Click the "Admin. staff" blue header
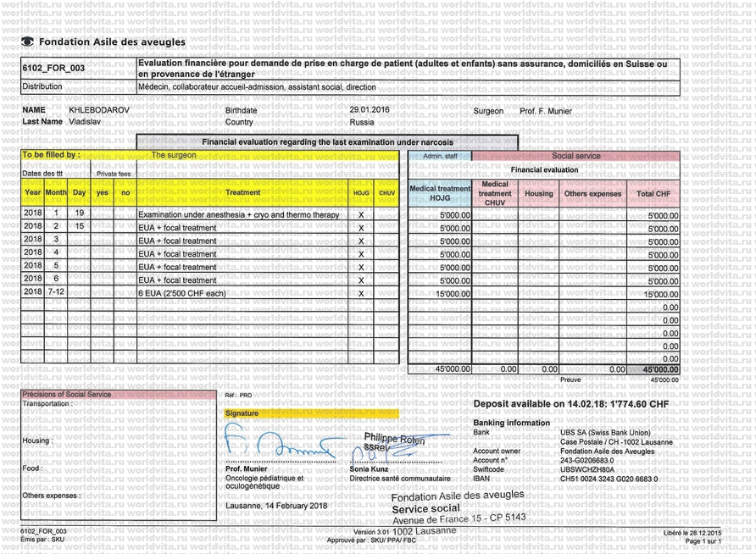 [x=440, y=156]
